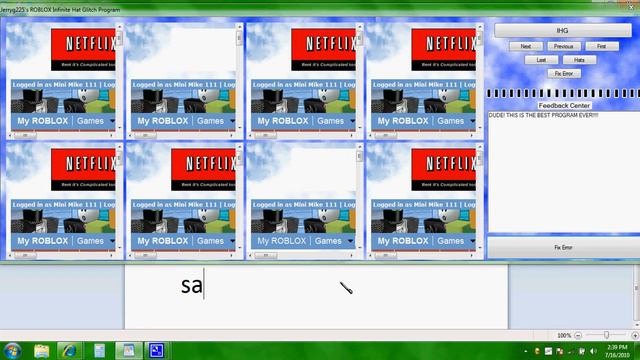Click the WordPad document text 'sa'
The width and height of the screenshot is (640, 360).
[x=191, y=285]
